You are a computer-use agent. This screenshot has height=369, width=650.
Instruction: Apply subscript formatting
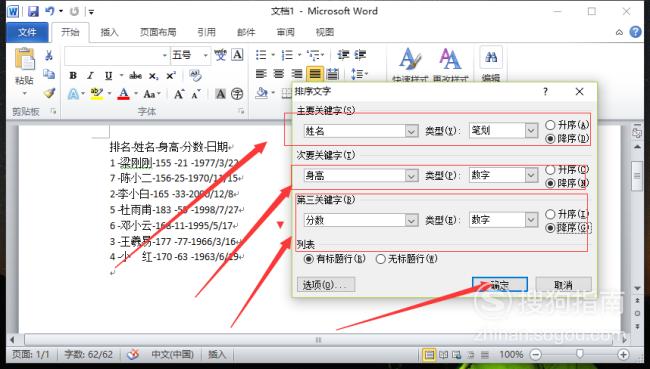153,76
